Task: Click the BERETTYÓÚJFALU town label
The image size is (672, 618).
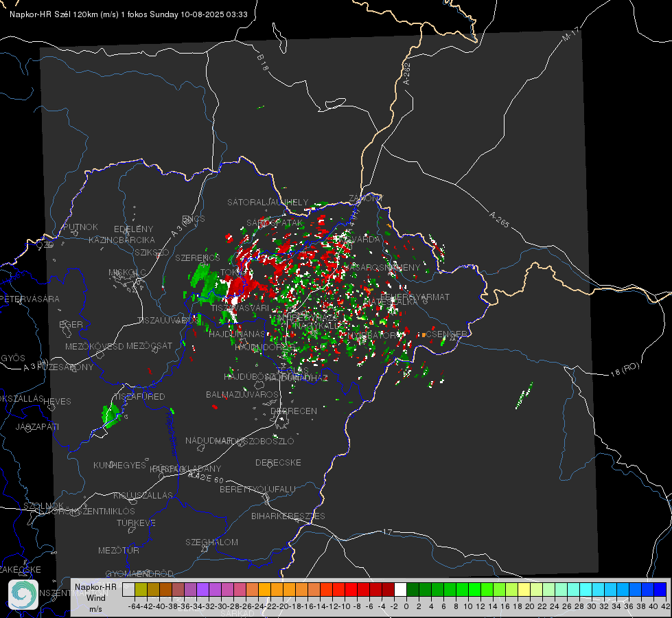Action: tap(257, 490)
